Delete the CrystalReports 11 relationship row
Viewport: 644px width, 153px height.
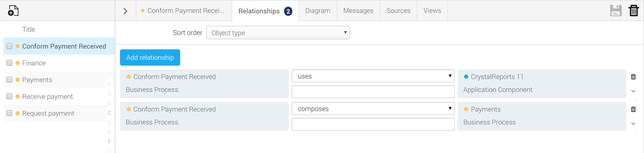(633, 77)
